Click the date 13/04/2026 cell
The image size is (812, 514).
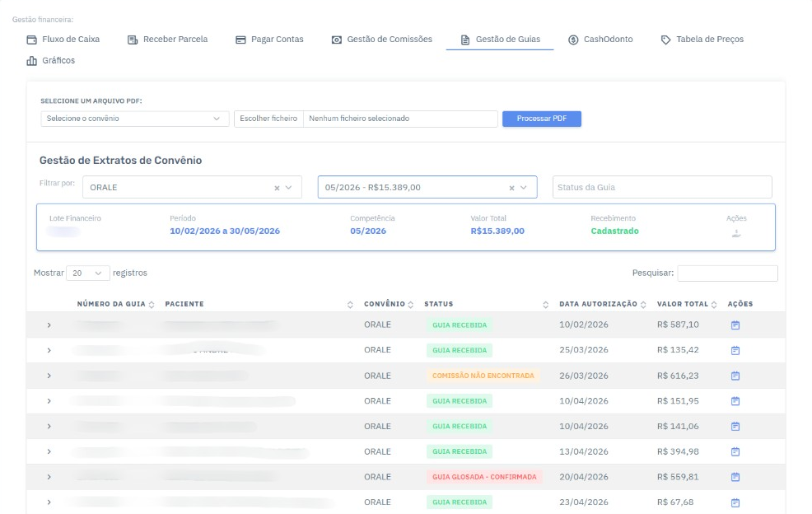point(584,452)
